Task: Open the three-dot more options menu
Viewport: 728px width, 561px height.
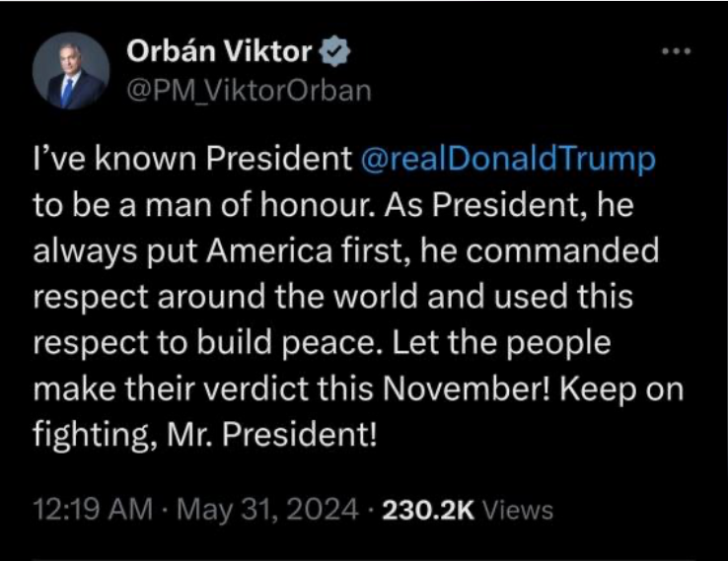Action: point(677,51)
